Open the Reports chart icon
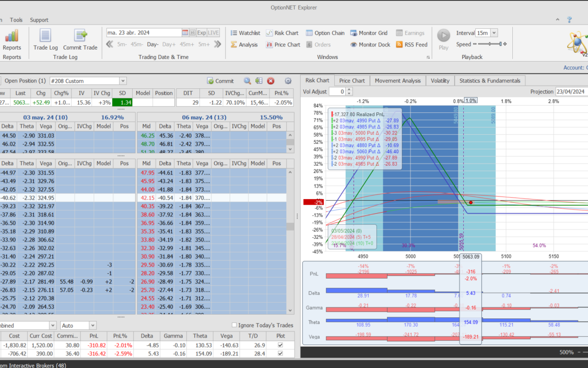588x368 pixels. click(12, 37)
